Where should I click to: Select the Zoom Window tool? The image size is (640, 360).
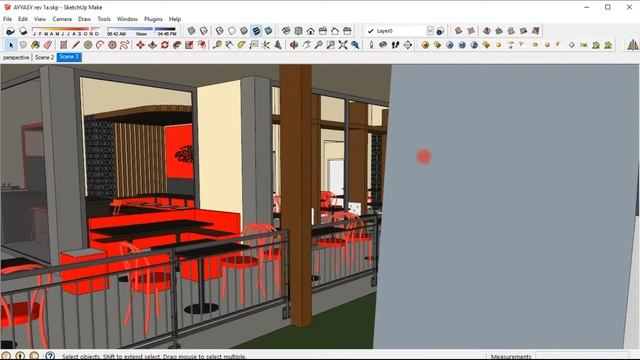pyautogui.click(x=331, y=45)
